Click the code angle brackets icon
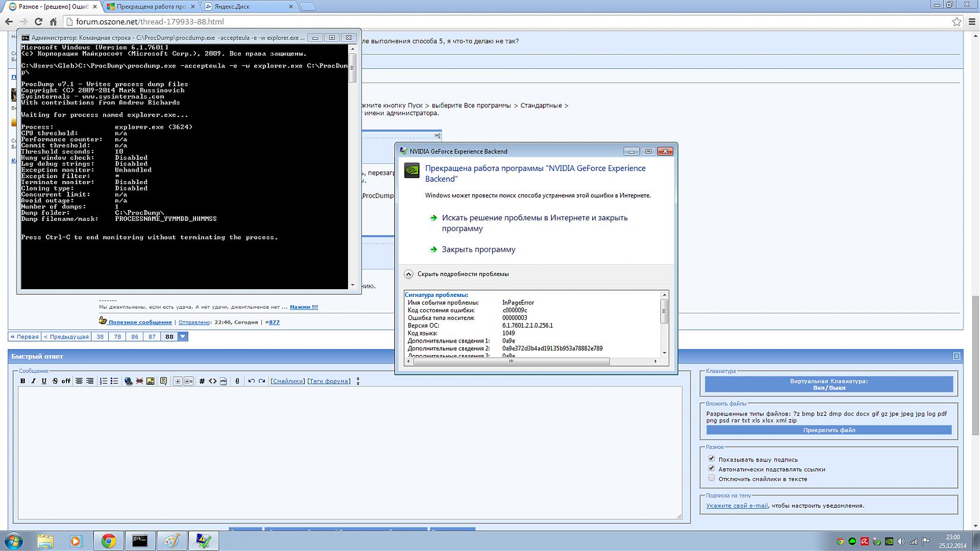The width and height of the screenshot is (980, 551). 212,381
